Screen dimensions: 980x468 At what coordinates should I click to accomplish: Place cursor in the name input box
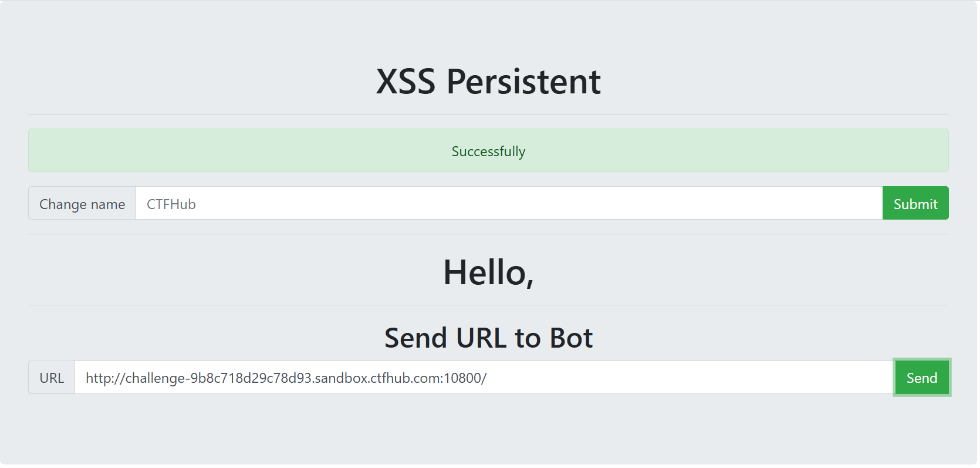click(508, 203)
